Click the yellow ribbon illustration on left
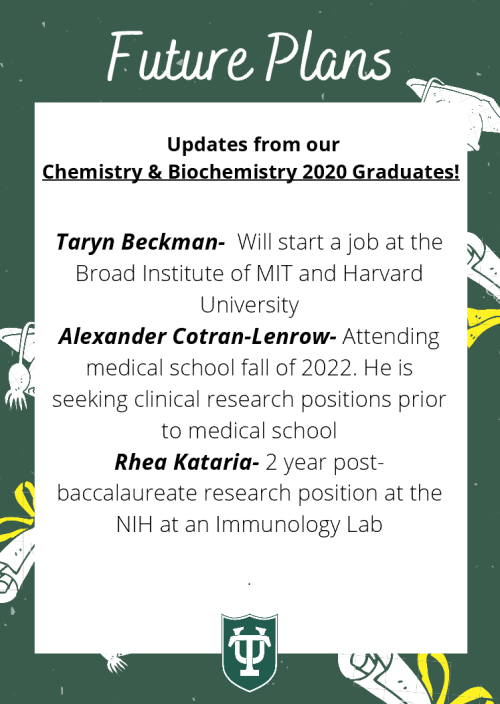The image size is (500, 704). [x=17, y=516]
